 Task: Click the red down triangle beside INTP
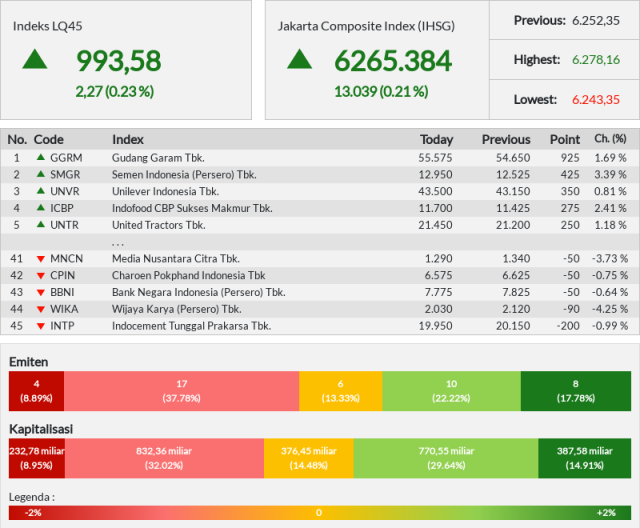point(41,326)
